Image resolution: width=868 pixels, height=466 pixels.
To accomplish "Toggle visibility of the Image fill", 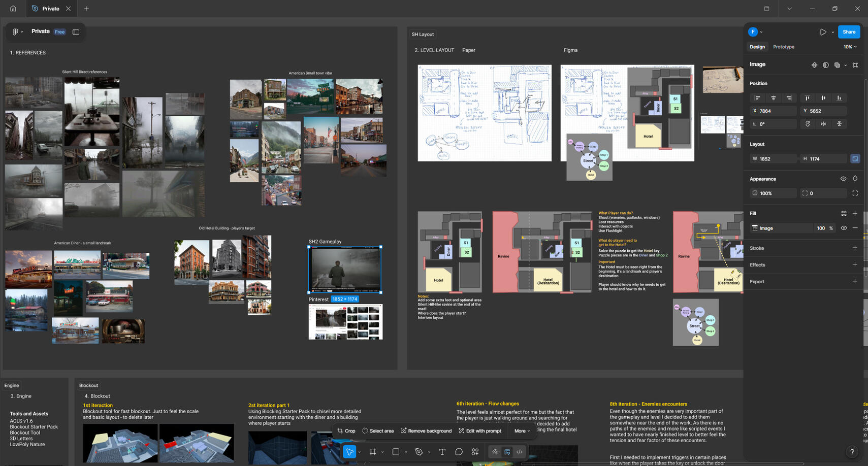I will (x=844, y=228).
